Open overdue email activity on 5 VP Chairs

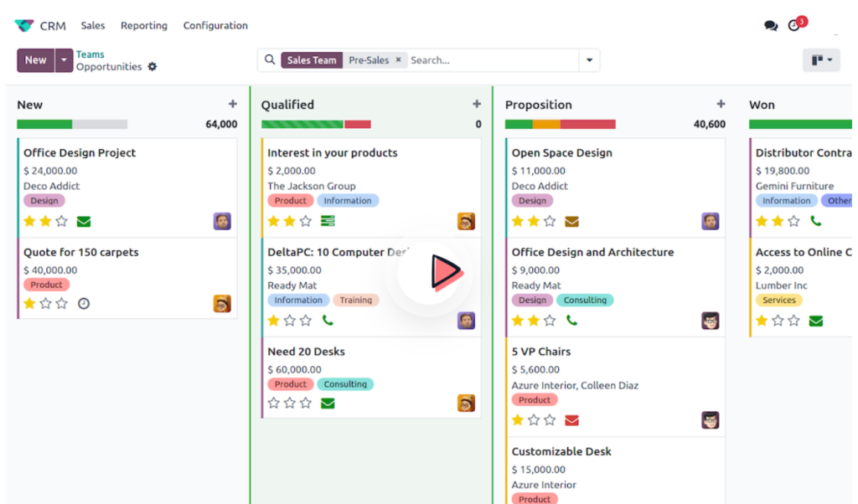tap(571, 420)
